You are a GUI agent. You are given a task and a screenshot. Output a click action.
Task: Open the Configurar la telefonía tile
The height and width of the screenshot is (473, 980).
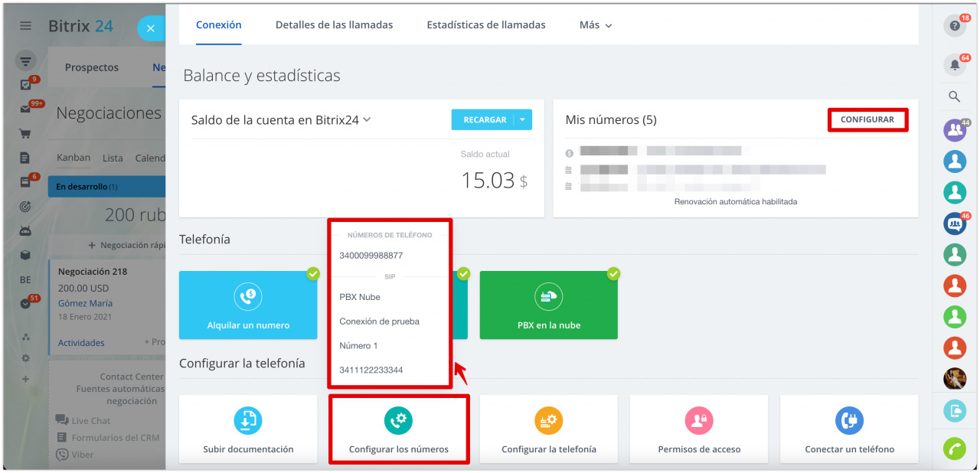(x=549, y=429)
